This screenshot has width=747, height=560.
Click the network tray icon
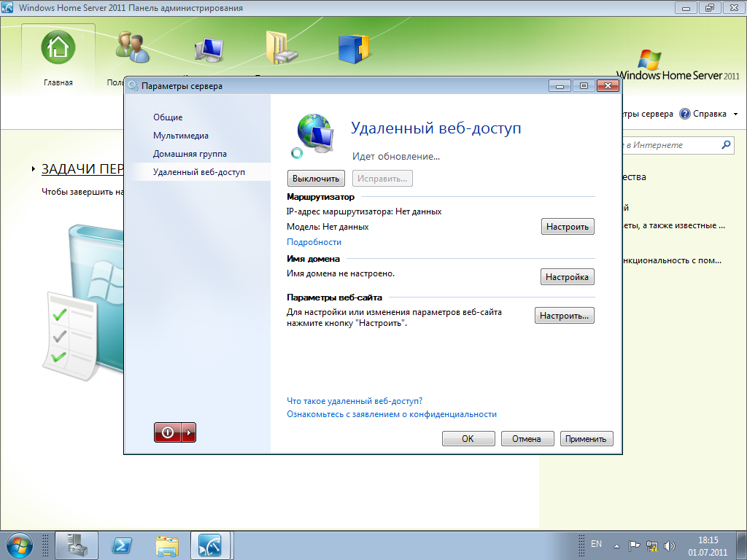pos(652,545)
